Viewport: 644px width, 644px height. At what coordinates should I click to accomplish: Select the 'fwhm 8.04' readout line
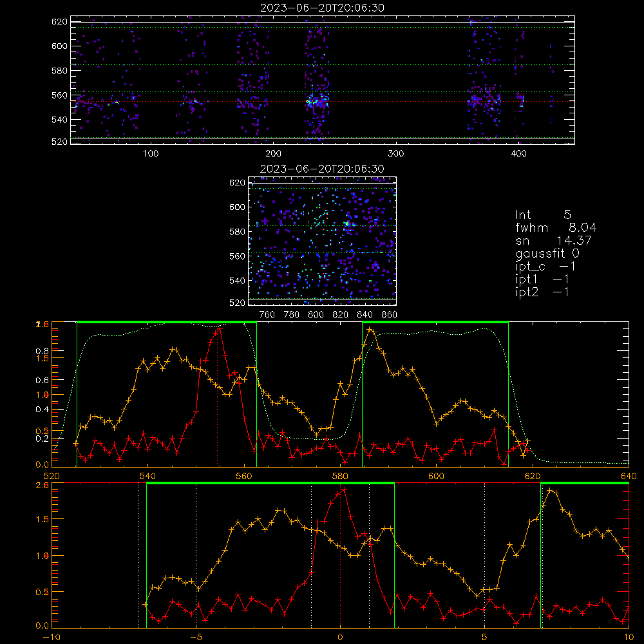point(556,227)
